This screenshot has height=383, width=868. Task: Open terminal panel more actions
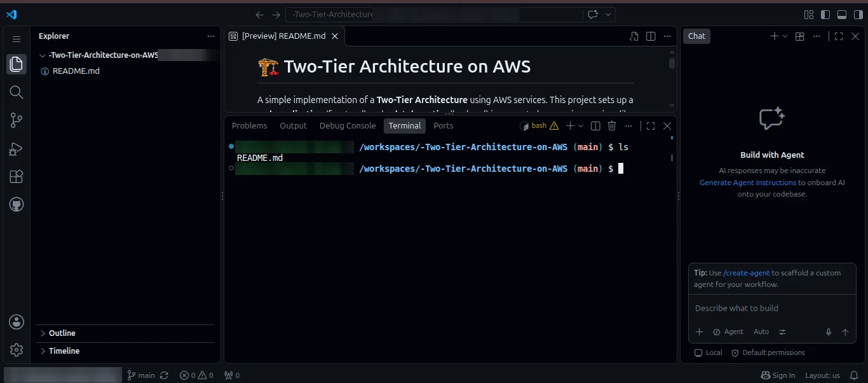[628, 126]
